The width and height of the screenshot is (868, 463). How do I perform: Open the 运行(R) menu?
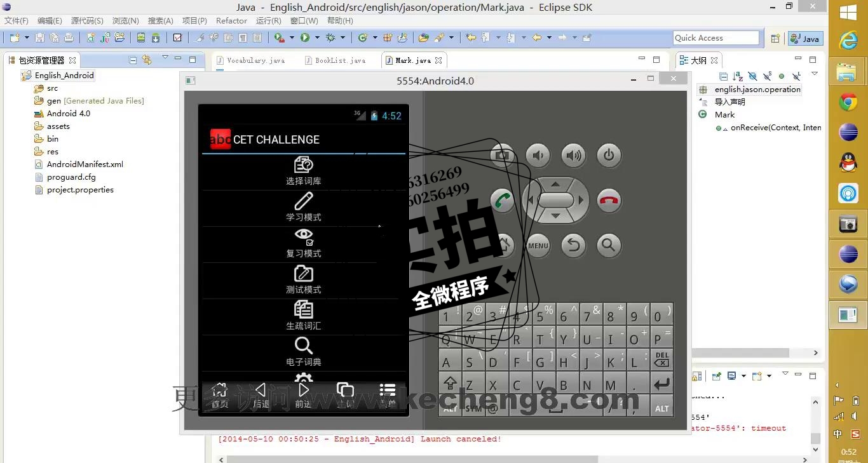268,21
